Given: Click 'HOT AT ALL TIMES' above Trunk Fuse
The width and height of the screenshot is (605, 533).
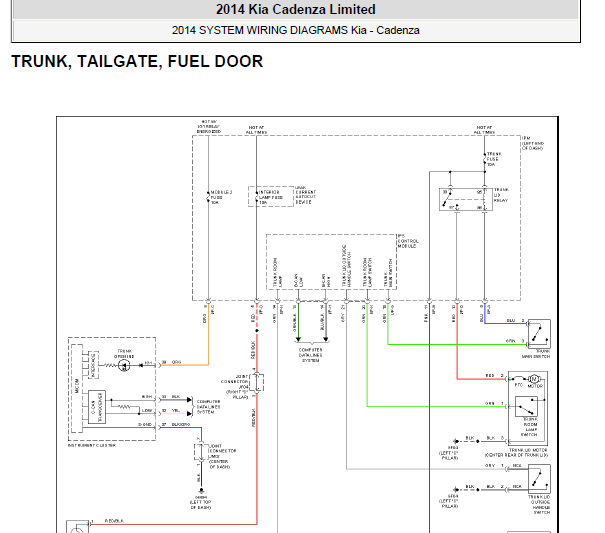Looking at the screenshot, I should [484, 130].
